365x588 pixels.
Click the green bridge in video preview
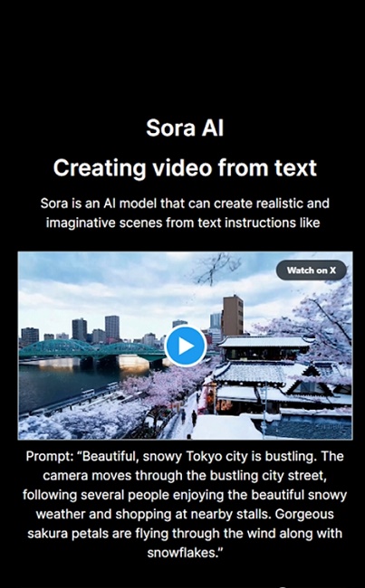click(92, 349)
